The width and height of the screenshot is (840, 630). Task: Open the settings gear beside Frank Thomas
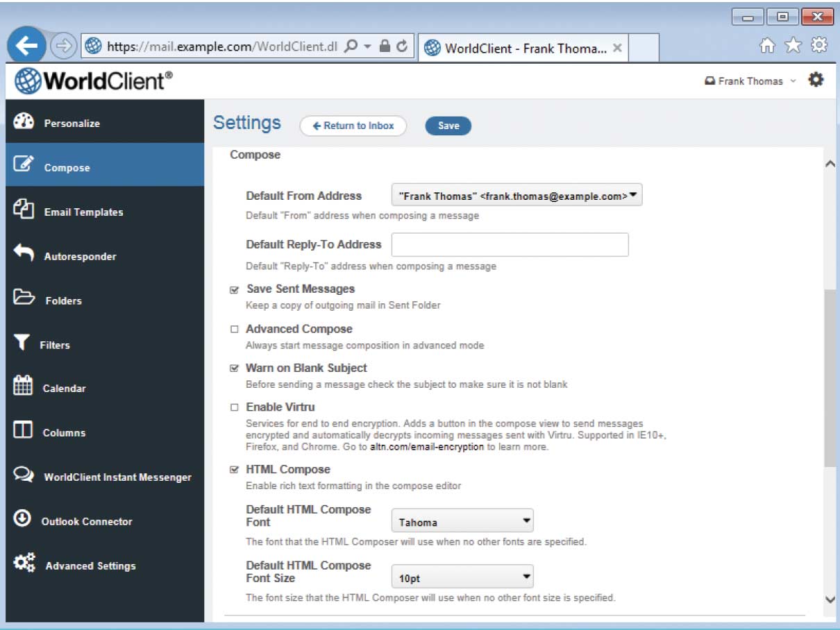click(816, 80)
